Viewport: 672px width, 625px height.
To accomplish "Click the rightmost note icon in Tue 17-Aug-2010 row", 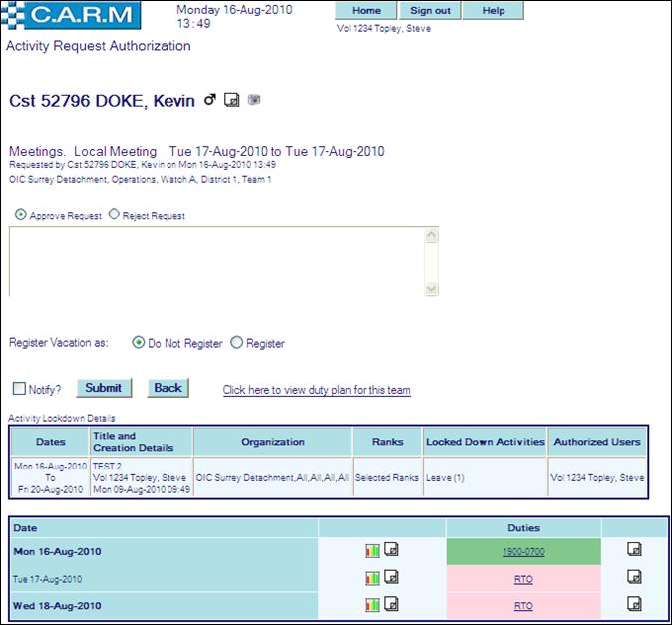I will (633, 577).
